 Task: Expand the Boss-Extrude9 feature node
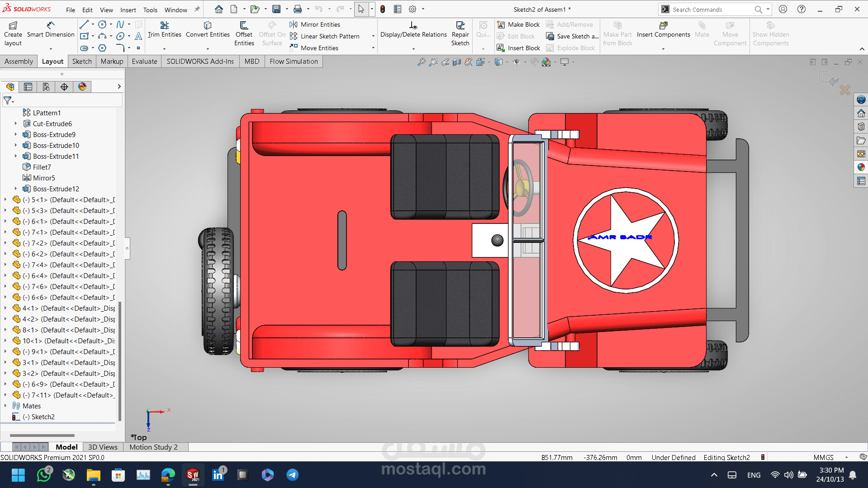16,134
